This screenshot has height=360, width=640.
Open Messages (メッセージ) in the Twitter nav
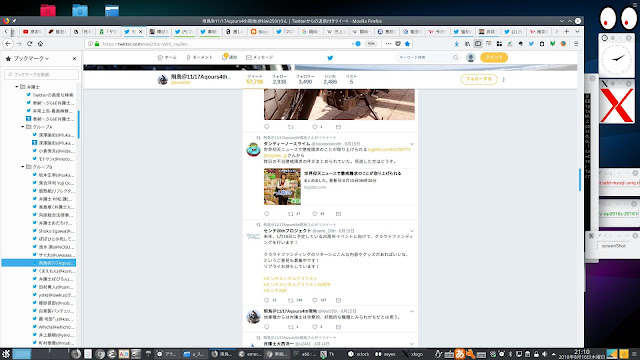coord(260,58)
